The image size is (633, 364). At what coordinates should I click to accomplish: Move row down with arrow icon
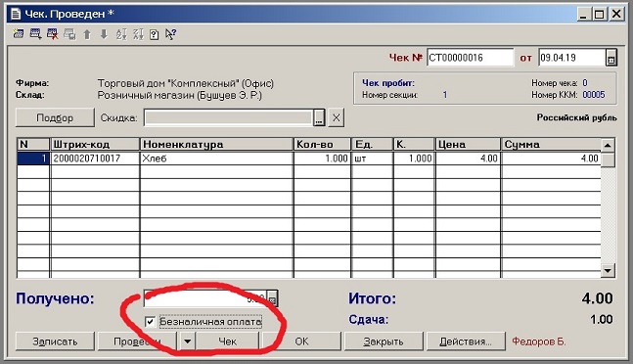[x=104, y=34]
